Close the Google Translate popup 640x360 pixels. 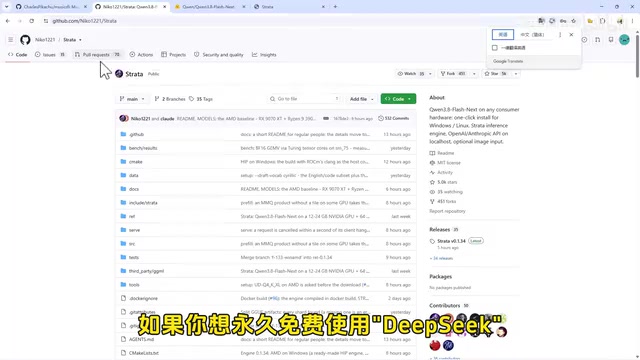571,35
